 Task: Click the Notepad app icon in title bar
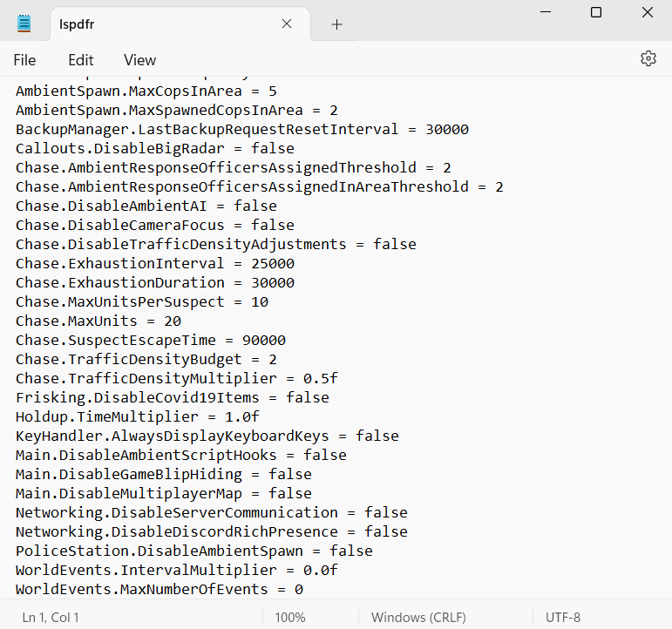coord(24,24)
